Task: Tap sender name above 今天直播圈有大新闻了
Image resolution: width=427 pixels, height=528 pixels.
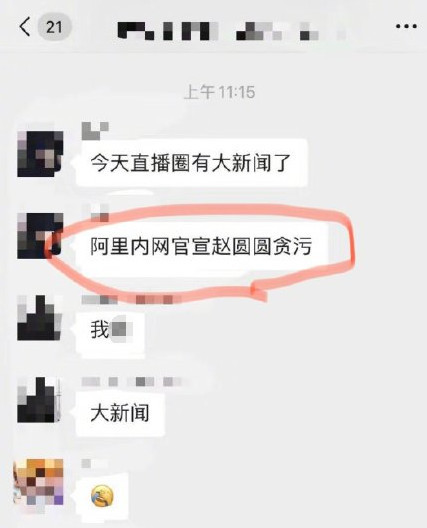Action: tap(95, 131)
